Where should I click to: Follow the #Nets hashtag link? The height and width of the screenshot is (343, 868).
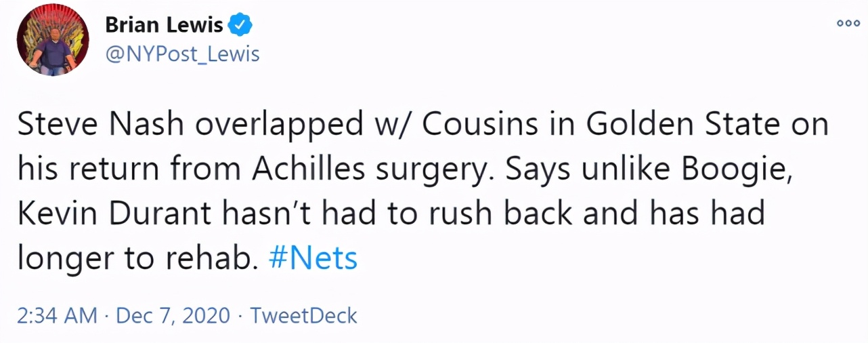pos(313,259)
